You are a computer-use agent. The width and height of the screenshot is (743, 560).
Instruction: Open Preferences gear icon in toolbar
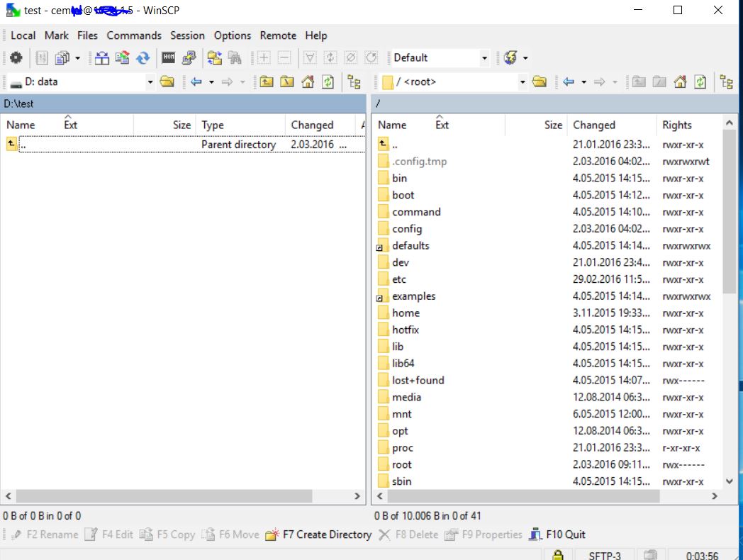16,58
